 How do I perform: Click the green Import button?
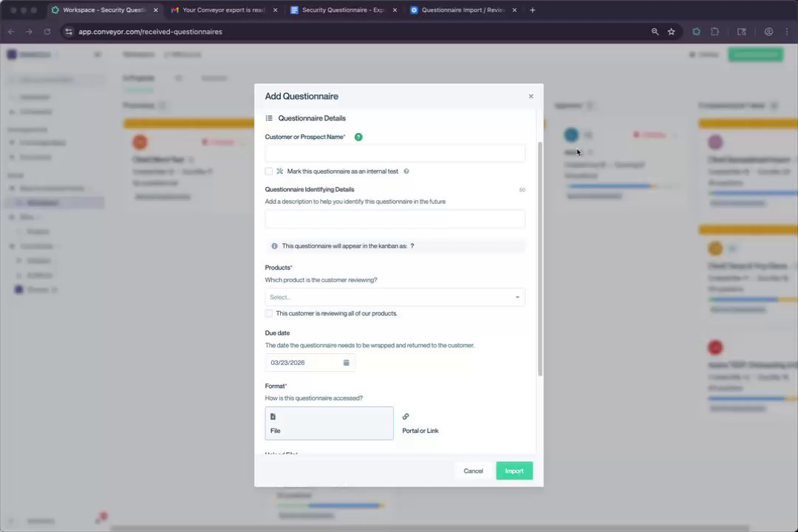tap(514, 471)
